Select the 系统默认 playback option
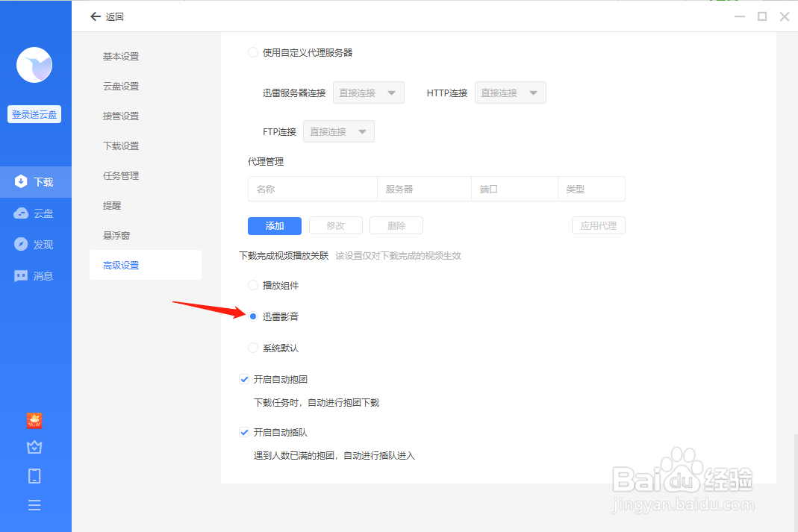798x532 pixels. point(253,347)
